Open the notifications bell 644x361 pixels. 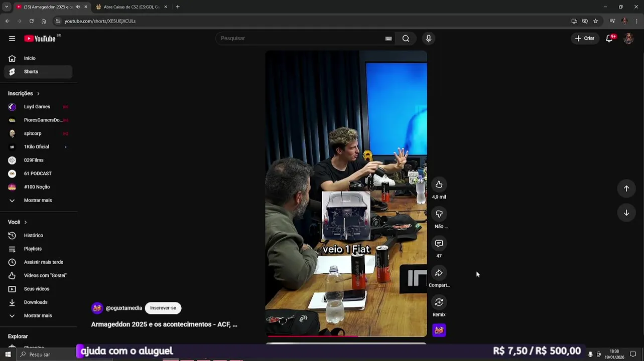pos(609,39)
